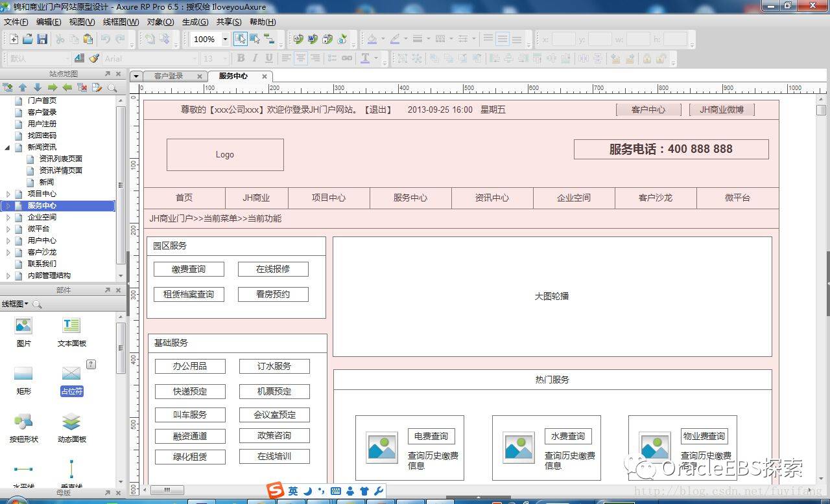Enable right text alignment

point(315,58)
